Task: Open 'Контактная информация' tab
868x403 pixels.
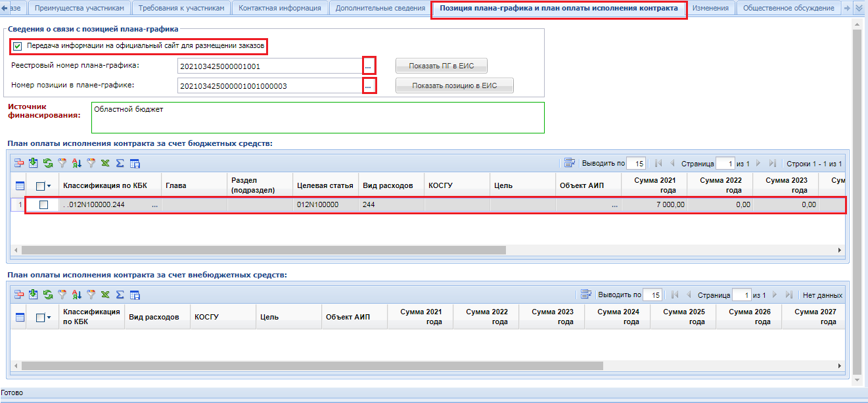Action: point(280,8)
